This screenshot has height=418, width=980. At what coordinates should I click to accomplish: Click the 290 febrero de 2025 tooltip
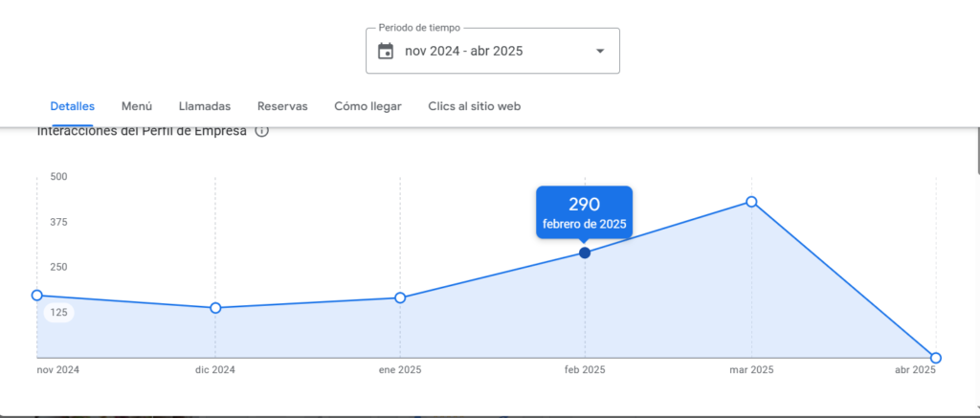(584, 212)
